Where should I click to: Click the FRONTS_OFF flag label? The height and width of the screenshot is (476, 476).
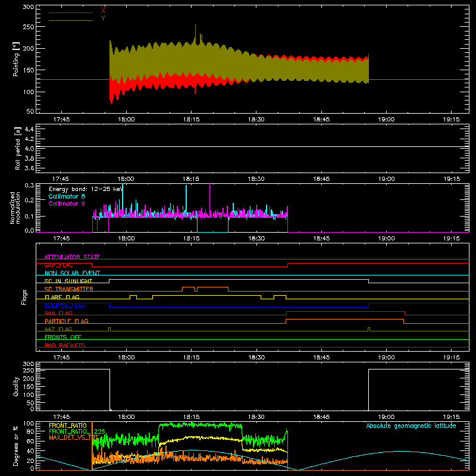pos(63,337)
